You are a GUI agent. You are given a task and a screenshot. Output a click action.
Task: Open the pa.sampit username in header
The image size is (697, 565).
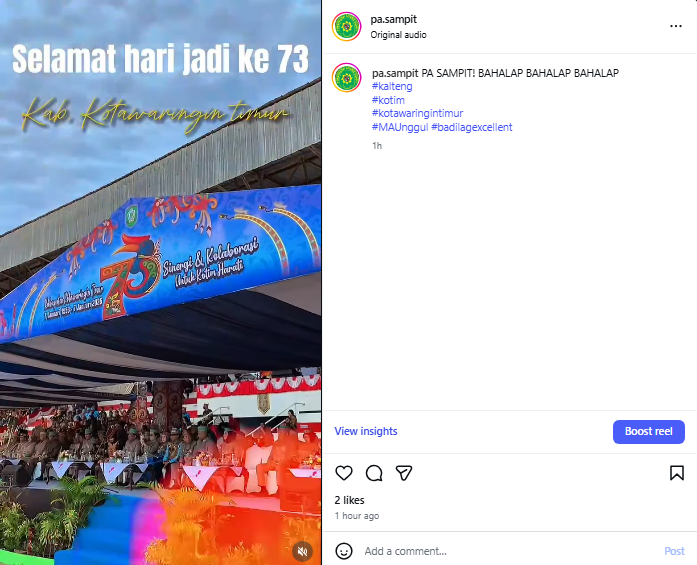pos(393,20)
